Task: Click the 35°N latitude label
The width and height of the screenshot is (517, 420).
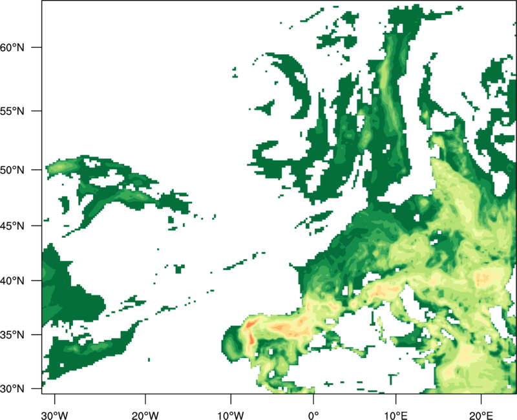Action: point(12,335)
